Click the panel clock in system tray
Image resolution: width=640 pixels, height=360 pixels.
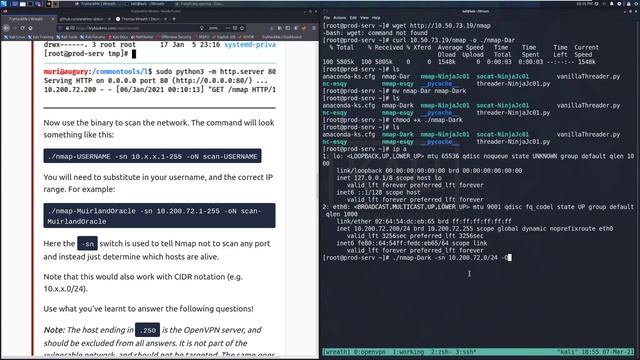click(584, 4)
